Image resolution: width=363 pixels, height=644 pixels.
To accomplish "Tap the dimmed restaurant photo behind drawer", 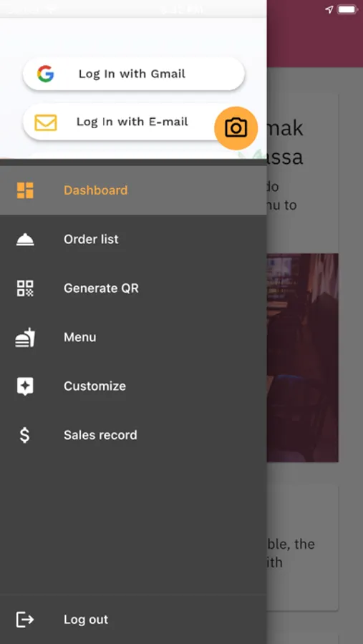I will coord(303,357).
